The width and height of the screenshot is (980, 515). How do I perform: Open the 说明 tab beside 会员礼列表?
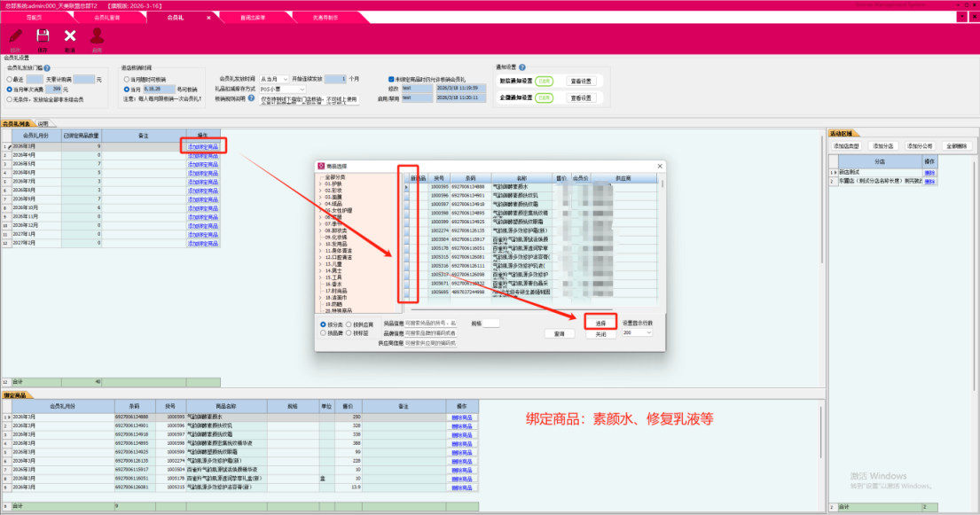(43, 124)
